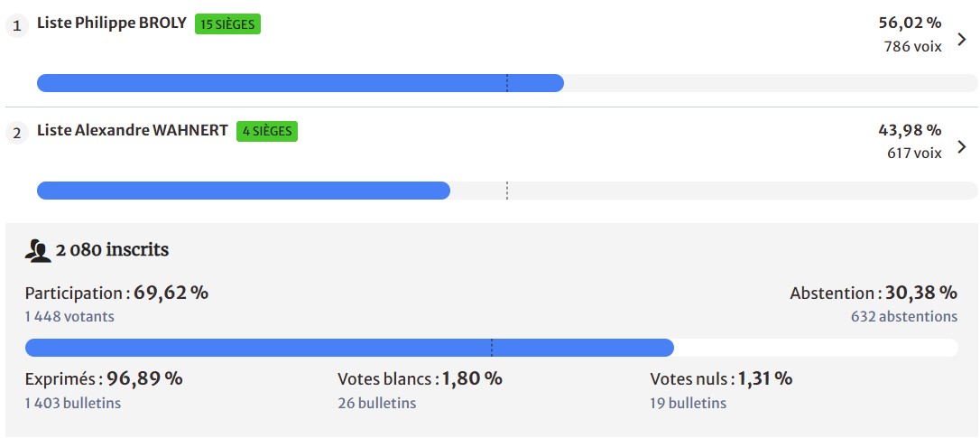Open Liste Alexandre WAHNERT details
Screen dimensions: 980x438
click(x=133, y=131)
